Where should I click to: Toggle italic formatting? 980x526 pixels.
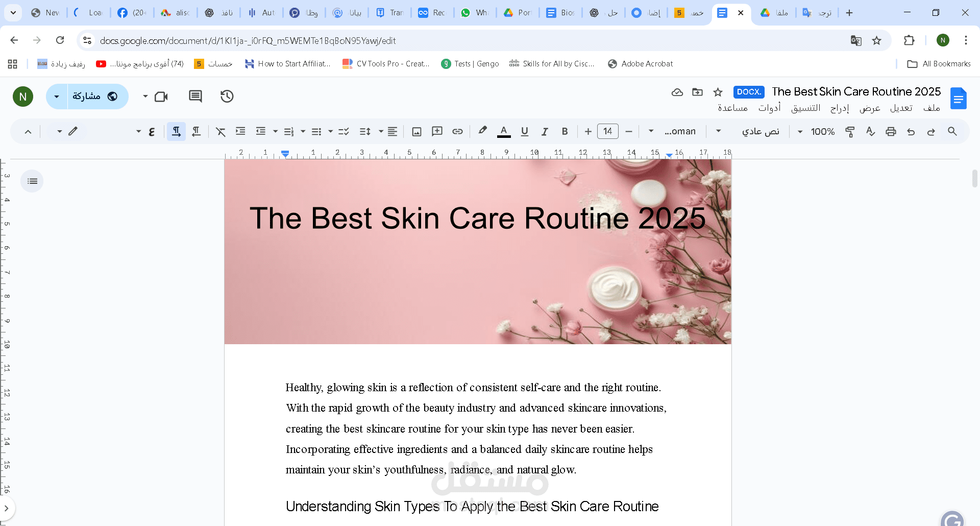545,131
